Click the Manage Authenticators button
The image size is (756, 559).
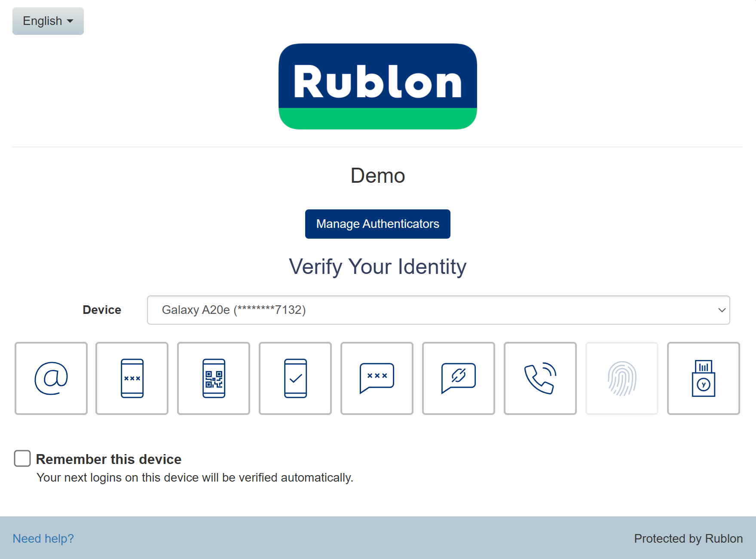[x=378, y=224]
